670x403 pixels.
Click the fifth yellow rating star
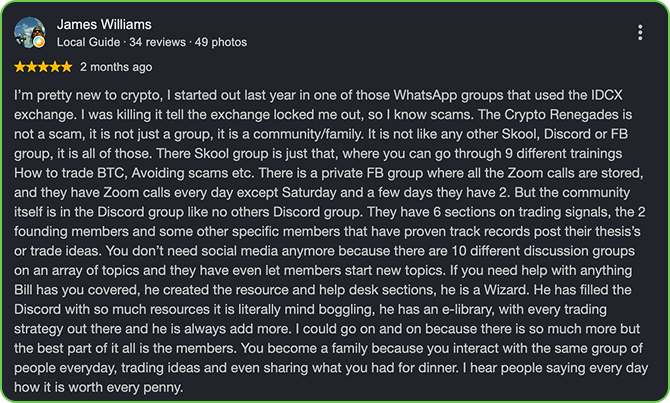coord(66,67)
